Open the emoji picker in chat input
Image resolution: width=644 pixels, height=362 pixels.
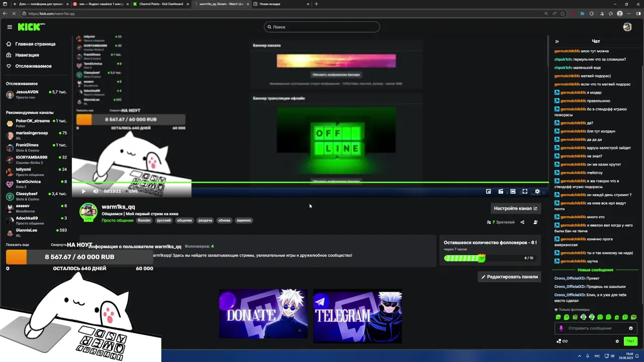[x=631, y=328]
